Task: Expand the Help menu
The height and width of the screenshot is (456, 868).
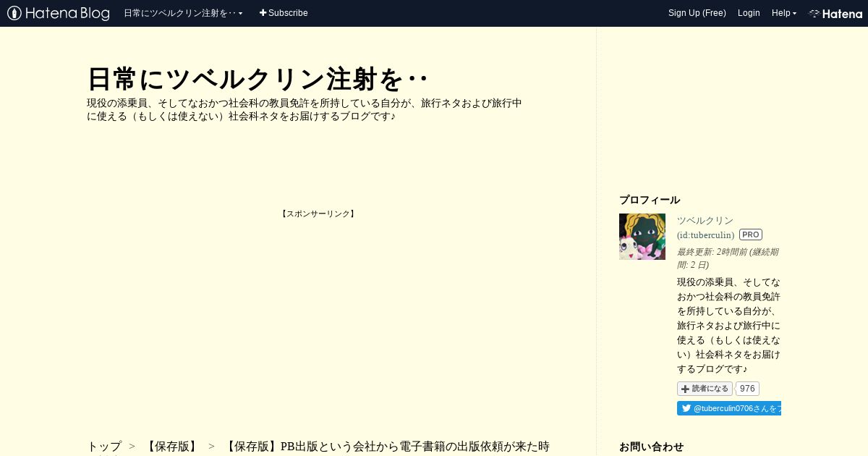Action: [783, 13]
